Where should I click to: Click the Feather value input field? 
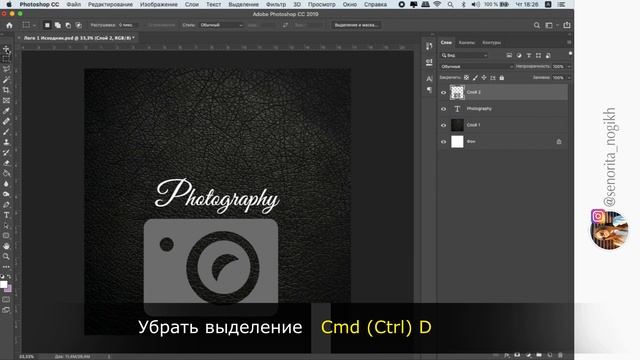pyautogui.click(x=126, y=25)
